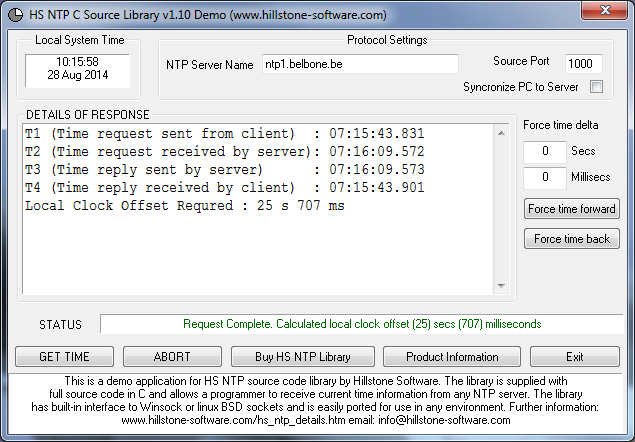The image size is (635, 442).
Task: Click the NTP Server Name input field
Action: pos(360,64)
